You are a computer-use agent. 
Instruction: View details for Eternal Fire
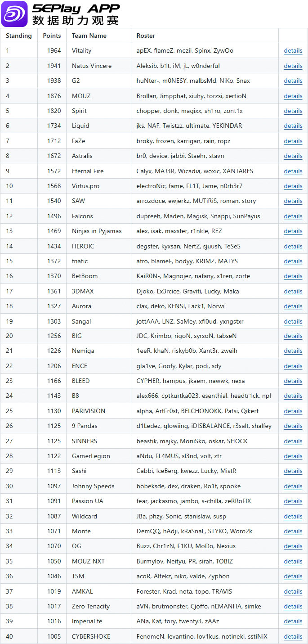pos(293,171)
